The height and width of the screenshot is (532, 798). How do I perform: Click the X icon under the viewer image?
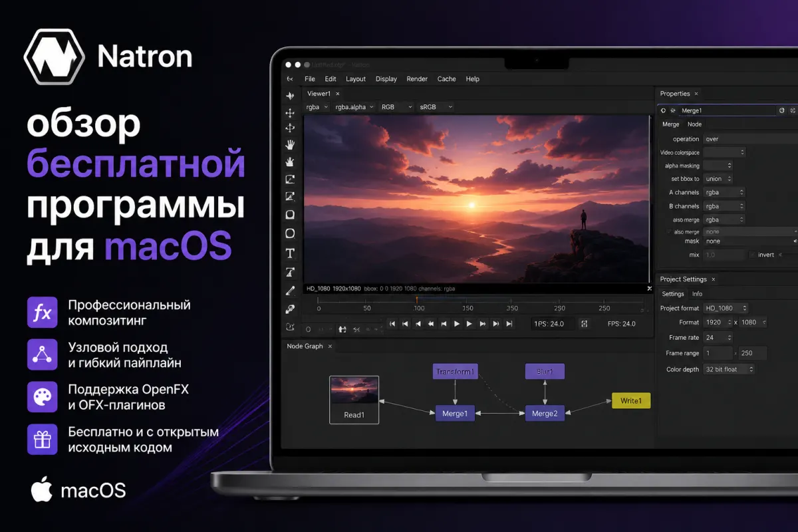pos(650,289)
